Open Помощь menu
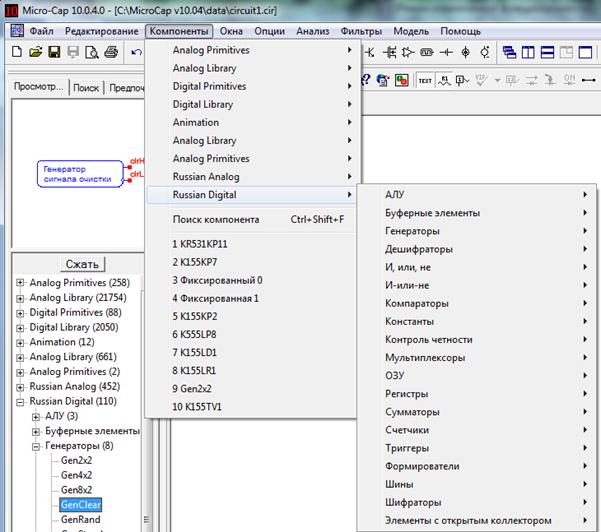Viewport: 601px width, 532px height. (460, 31)
